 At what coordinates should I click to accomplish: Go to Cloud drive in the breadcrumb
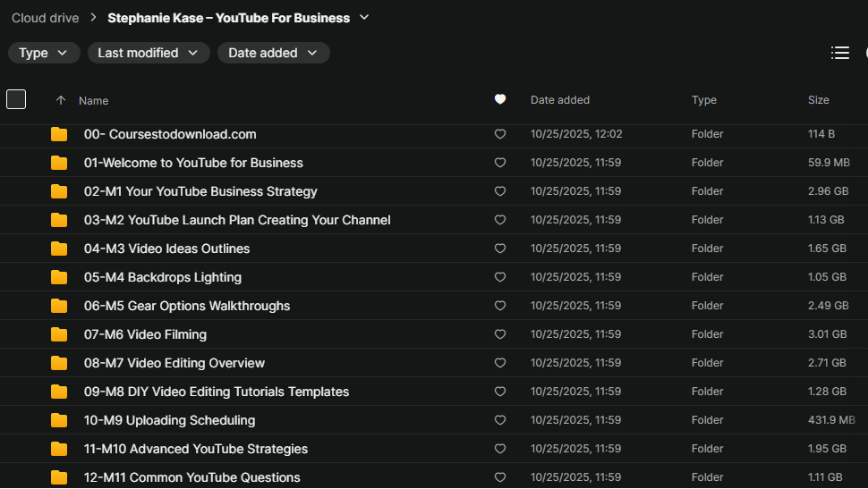coord(45,18)
